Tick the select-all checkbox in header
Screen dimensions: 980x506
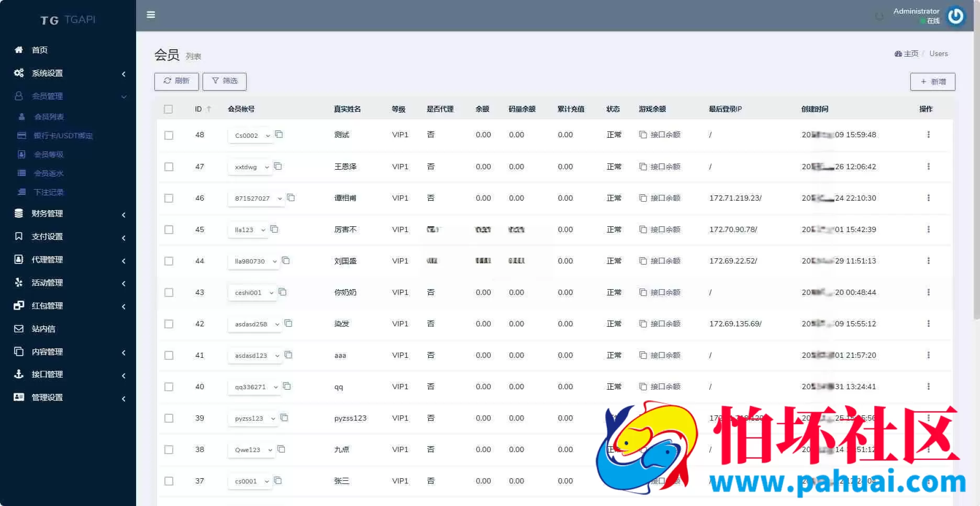pos(168,109)
